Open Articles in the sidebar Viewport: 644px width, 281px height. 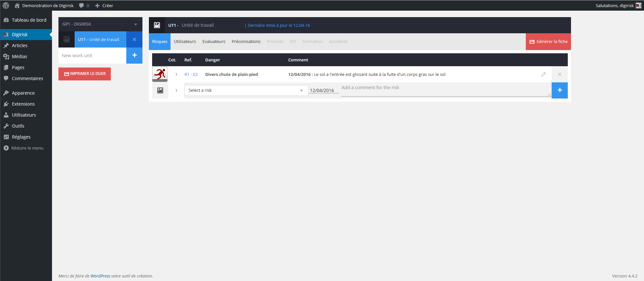(x=26, y=46)
